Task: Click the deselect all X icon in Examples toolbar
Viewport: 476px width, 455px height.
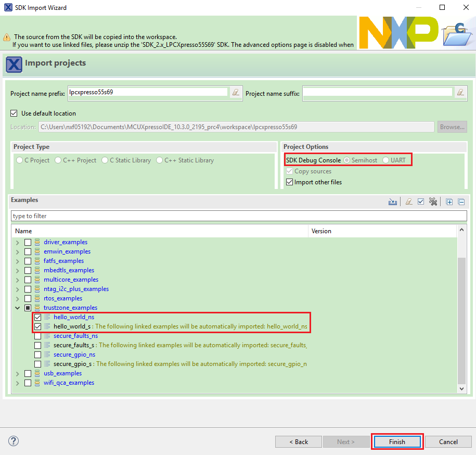Action: [433, 202]
